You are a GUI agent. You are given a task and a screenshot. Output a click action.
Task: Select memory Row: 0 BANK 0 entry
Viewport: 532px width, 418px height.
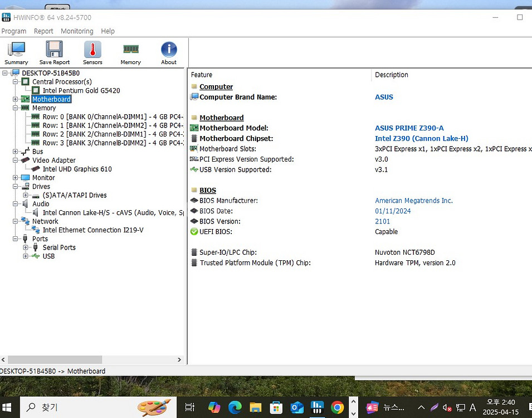point(113,117)
